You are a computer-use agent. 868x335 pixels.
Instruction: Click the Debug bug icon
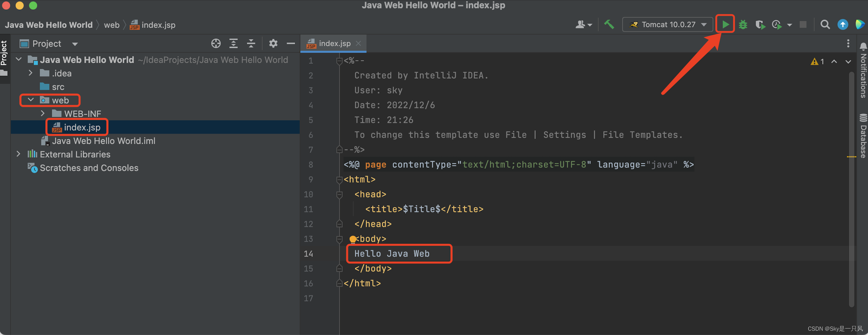tap(743, 25)
